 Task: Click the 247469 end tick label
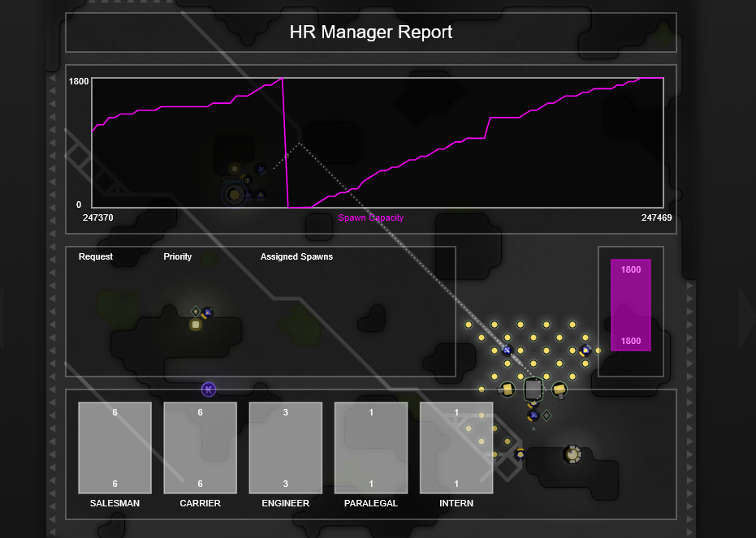[x=657, y=217]
